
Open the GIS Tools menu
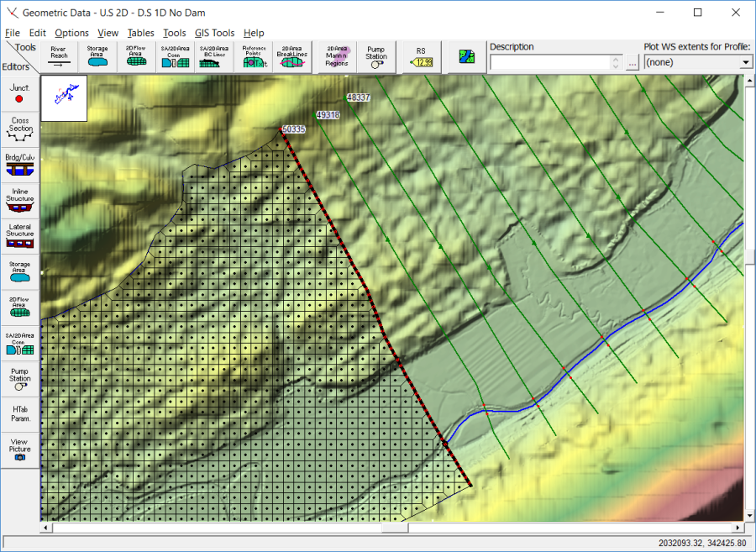tap(214, 33)
